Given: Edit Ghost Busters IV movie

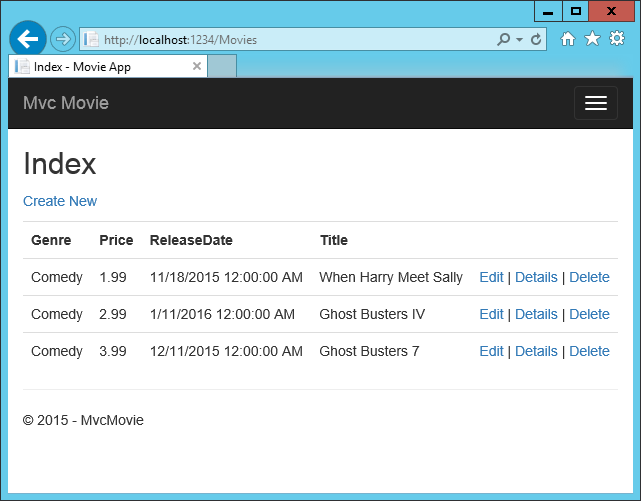Looking at the screenshot, I should coord(491,314).
